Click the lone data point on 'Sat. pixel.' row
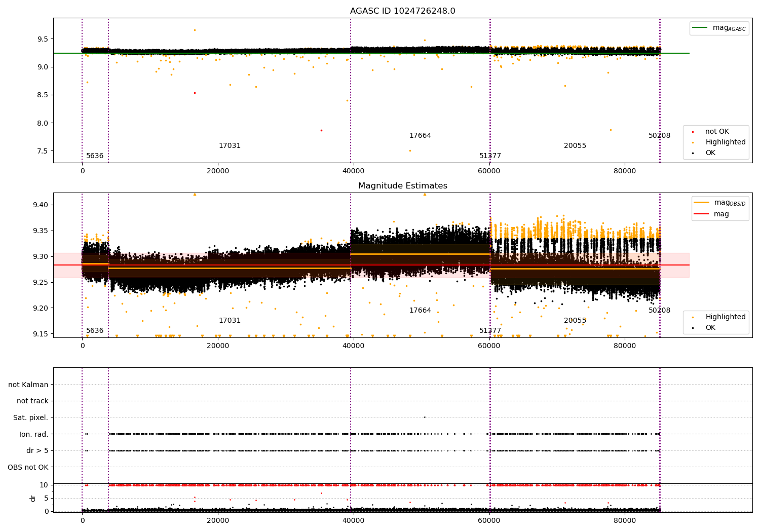Image resolution: width=760 pixels, height=532 pixels. [x=425, y=417]
